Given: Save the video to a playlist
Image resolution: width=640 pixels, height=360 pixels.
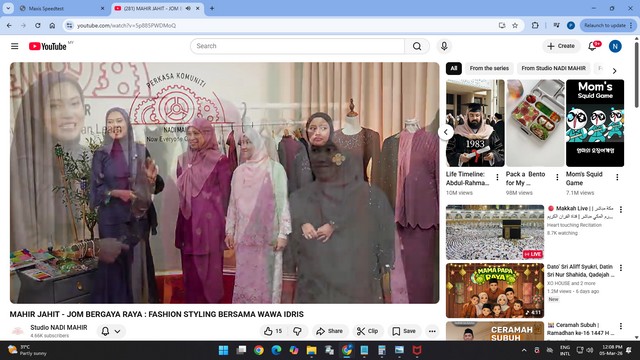Looking at the screenshot, I should point(404,331).
